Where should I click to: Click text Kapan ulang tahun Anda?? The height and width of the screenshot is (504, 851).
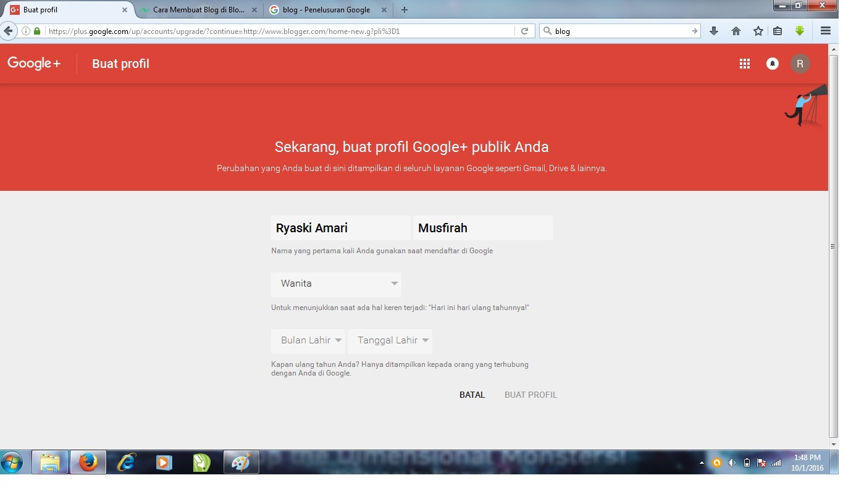point(315,364)
